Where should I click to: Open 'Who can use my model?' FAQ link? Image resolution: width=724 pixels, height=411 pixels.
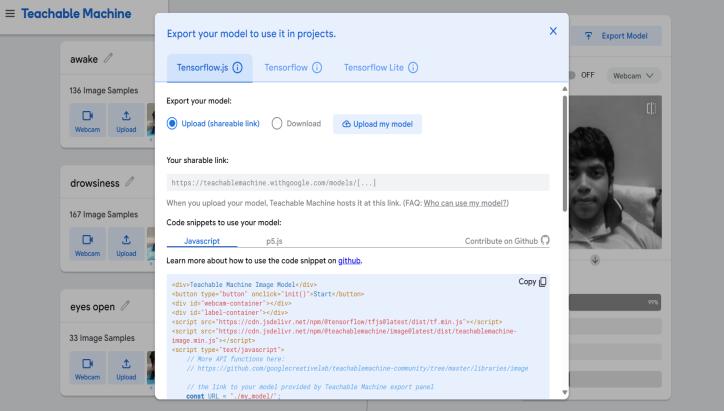coord(466,203)
